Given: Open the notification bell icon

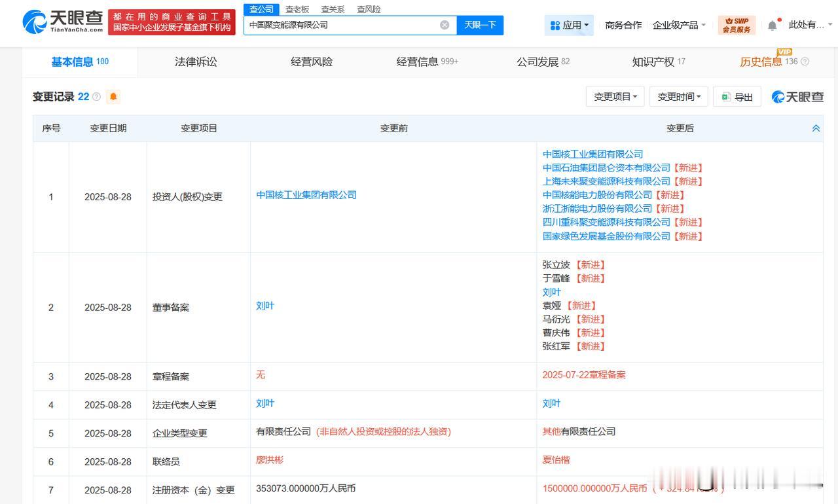Looking at the screenshot, I should 773,25.
